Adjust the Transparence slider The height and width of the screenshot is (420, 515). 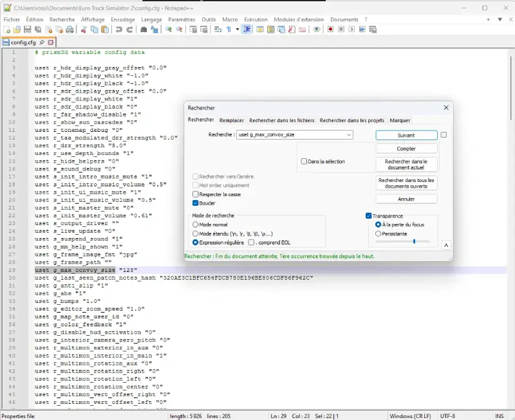pos(413,242)
